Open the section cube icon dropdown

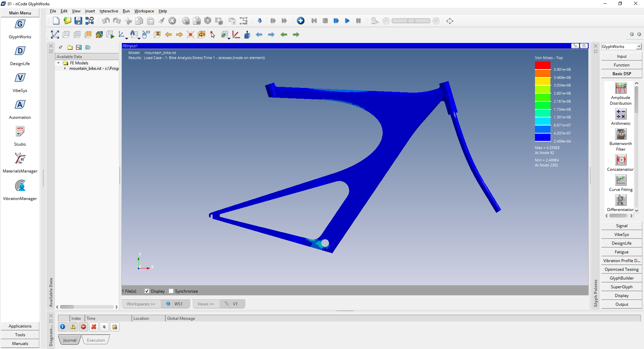(x=229, y=38)
